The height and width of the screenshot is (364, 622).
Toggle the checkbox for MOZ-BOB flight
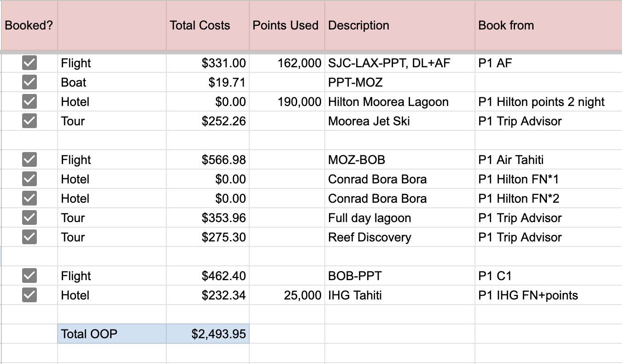point(29,159)
